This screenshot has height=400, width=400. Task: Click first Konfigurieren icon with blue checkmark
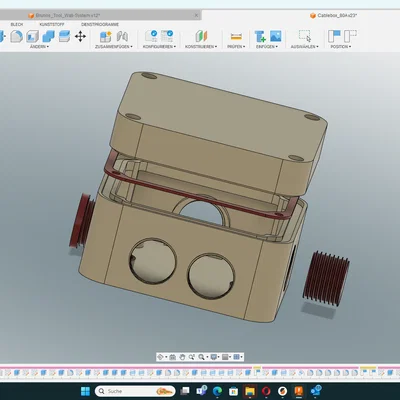tap(151, 36)
